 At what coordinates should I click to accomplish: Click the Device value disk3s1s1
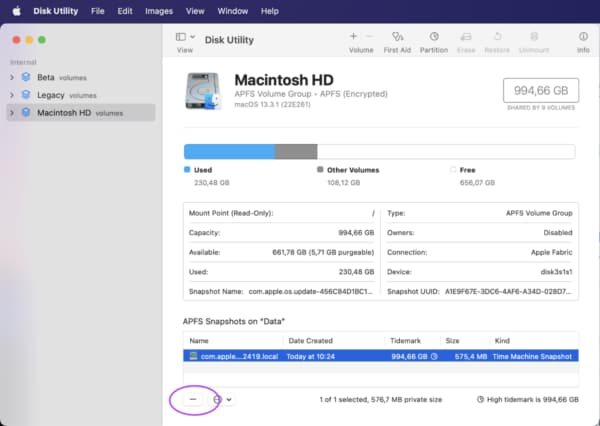point(556,272)
